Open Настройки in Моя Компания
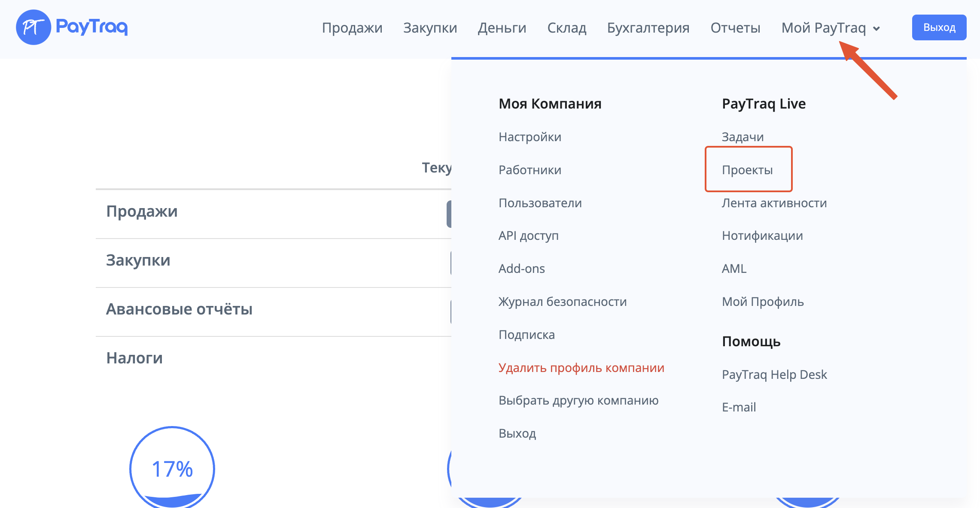Viewport: 980px width, 508px height. [530, 137]
